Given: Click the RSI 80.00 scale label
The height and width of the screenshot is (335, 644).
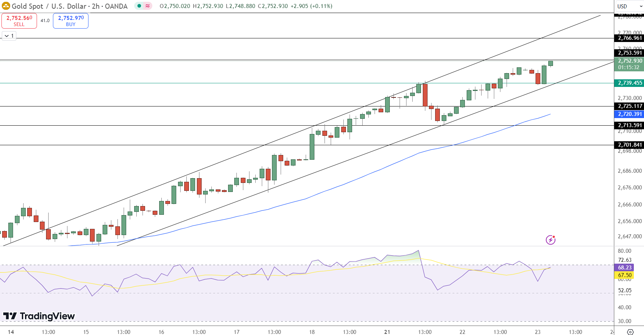Looking at the screenshot, I should click(624, 251).
